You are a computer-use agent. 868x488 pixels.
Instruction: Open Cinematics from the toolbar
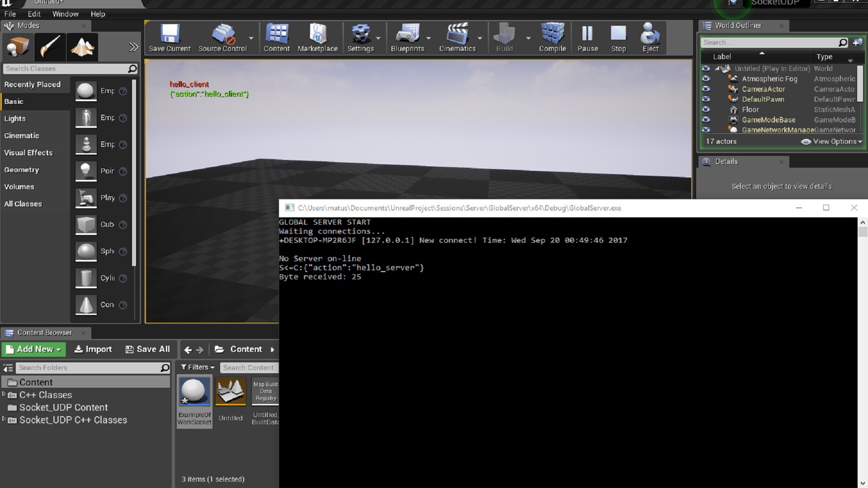tap(458, 37)
